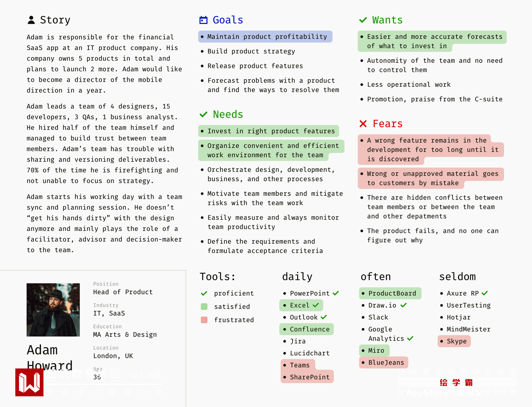Image resolution: width=532 pixels, height=407 pixels.
Task: Click the person icon beside Story
Action: tap(31, 20)
